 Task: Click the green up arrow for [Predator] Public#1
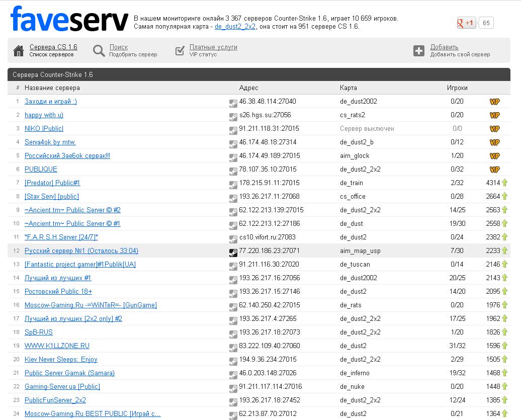tap(504, 183)
